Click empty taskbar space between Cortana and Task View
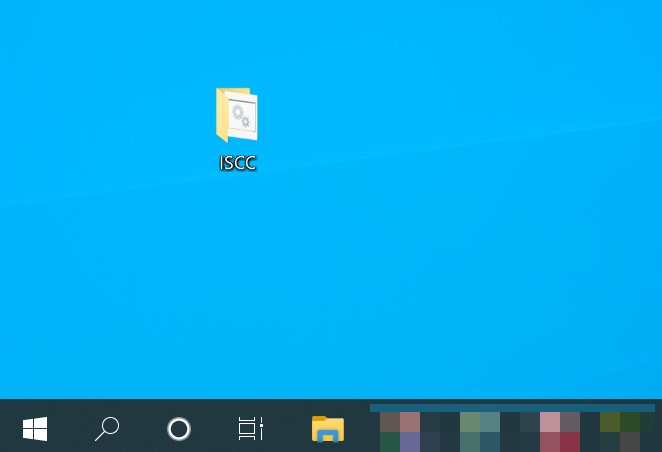This screenshot has width=662, height=452. pyautogui.click(x=214, y=429)
